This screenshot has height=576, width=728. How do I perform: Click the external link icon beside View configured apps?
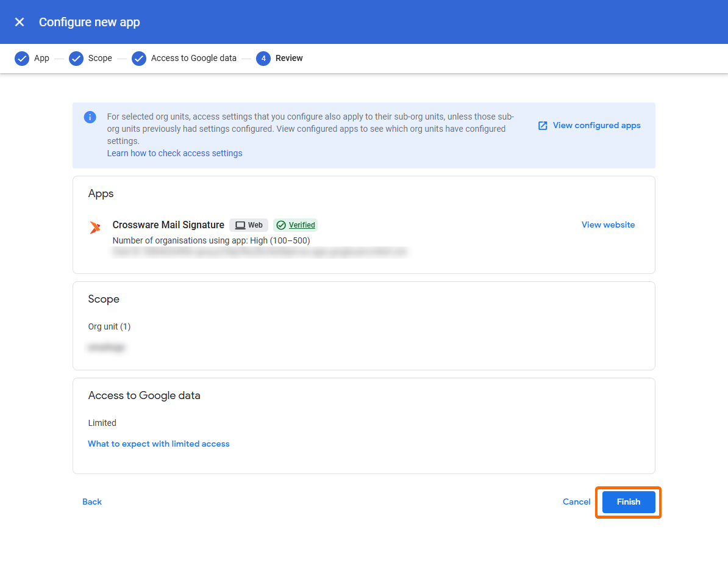point(543,126)
